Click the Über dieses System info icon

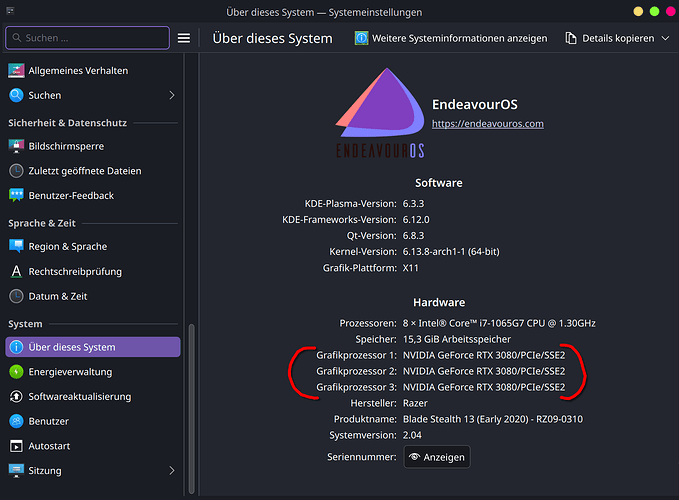tap(16, 347)
